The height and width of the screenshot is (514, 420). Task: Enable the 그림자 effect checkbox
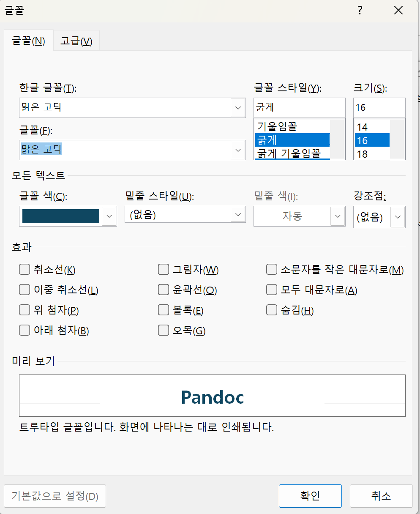tap(164, 269)
